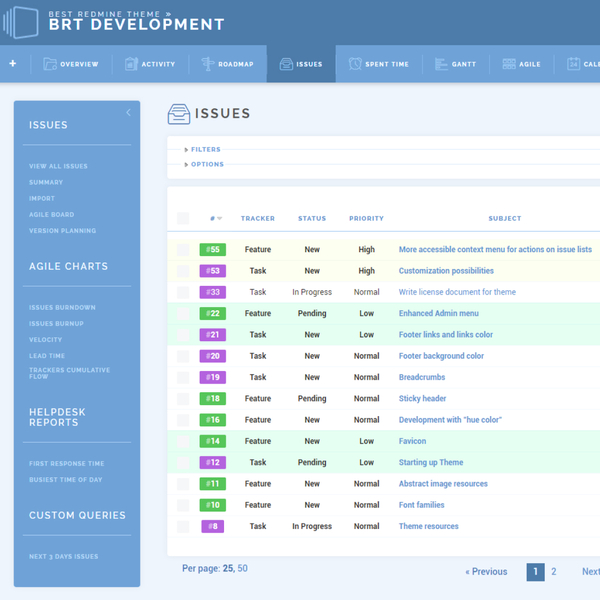
Task: Click the plus icon in navigation bar
Action: pyautogui.click(x=13, y=64)
